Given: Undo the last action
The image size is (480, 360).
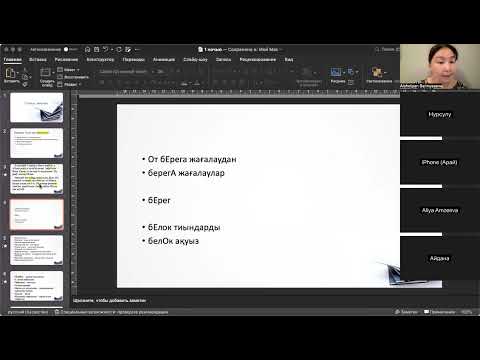Looking at the screenshot, I should [106, 49].
